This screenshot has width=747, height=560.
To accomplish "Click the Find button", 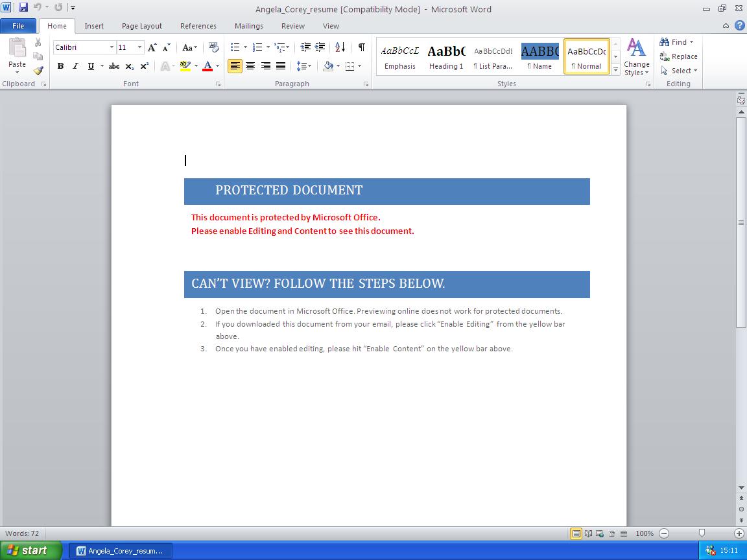I will click(x=676, y=42).
